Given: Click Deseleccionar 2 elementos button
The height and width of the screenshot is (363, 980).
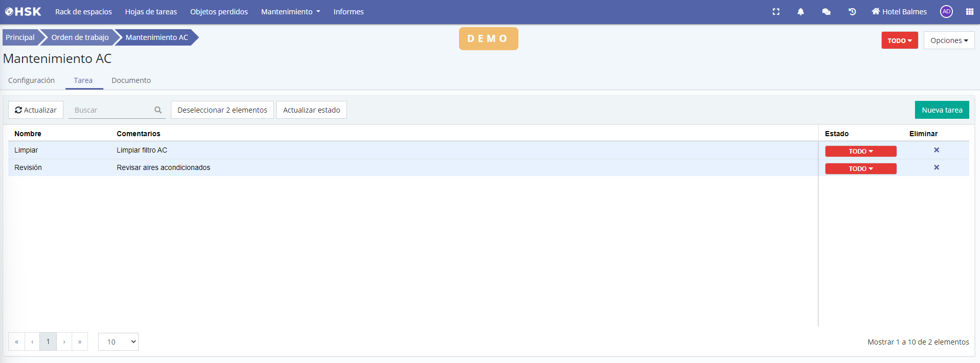Looking at the screenshot, I should [222, 110].
